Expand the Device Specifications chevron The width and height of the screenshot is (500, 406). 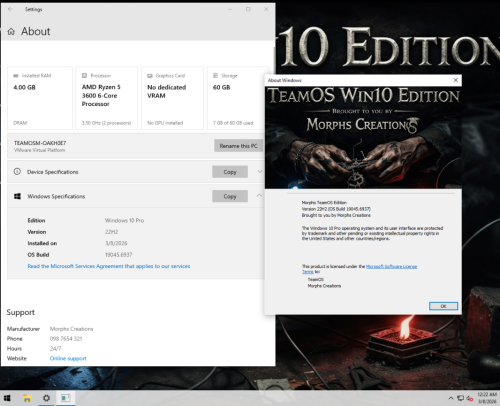[x=260, y=172]
